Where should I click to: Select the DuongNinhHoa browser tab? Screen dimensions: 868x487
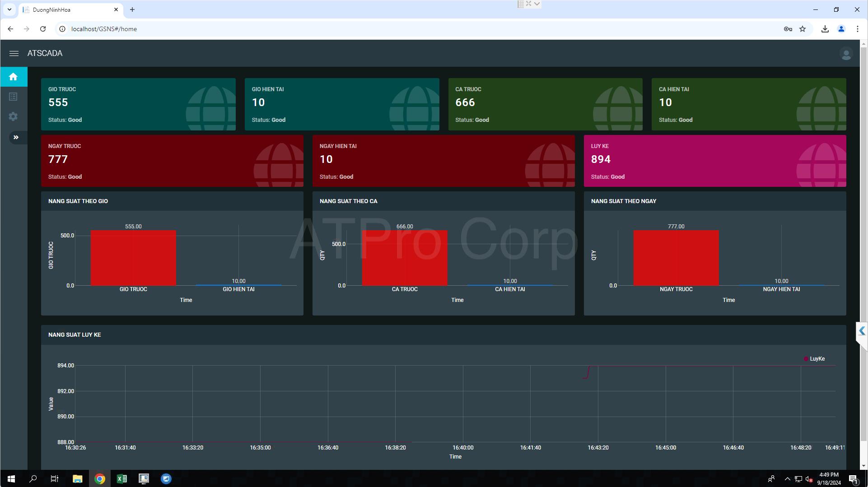click(x=68, y=9)
